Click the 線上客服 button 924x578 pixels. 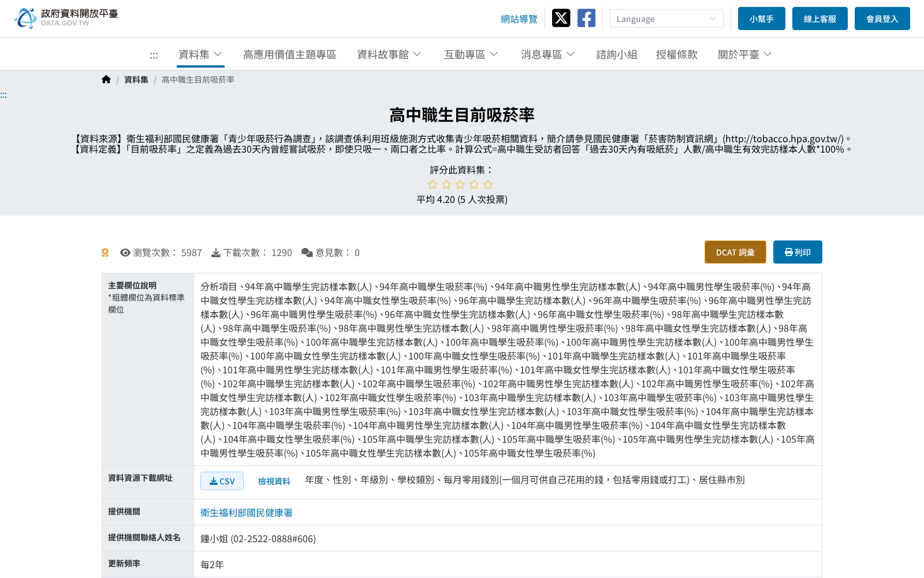(x=820, y=18)
